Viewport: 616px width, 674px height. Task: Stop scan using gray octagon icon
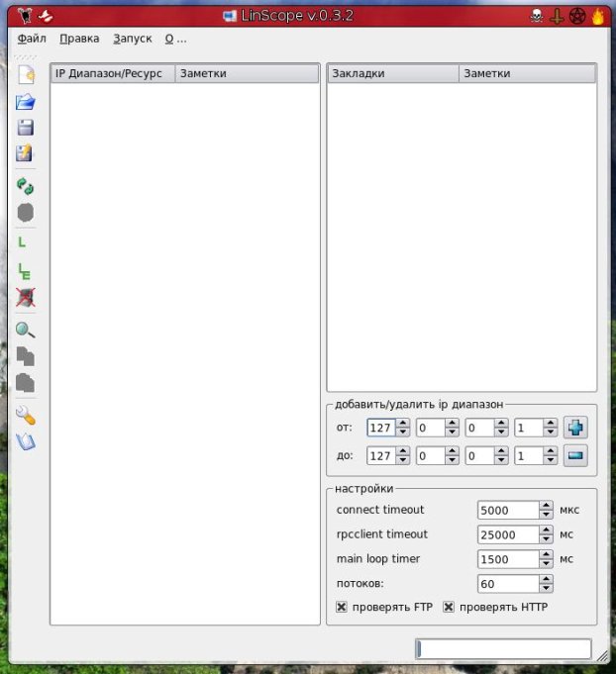click(x=26, y=213)
